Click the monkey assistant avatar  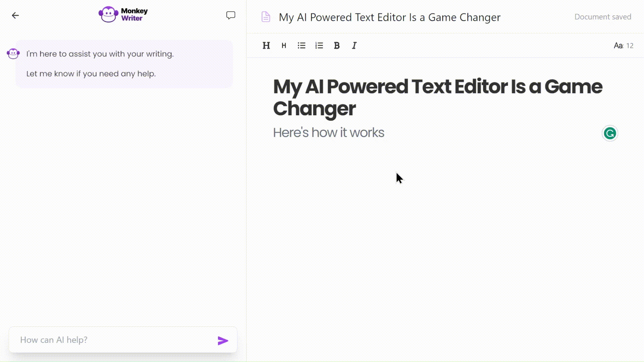click(x=13, y=54)
